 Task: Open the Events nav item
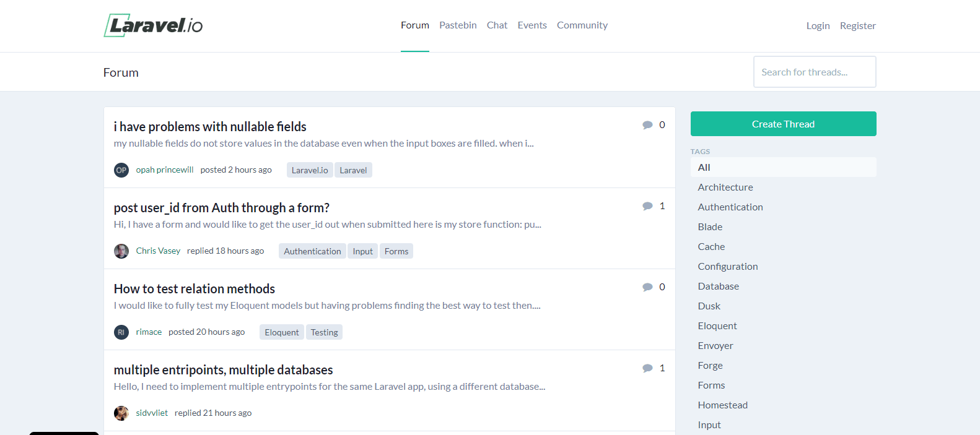(x=532, y=25)
